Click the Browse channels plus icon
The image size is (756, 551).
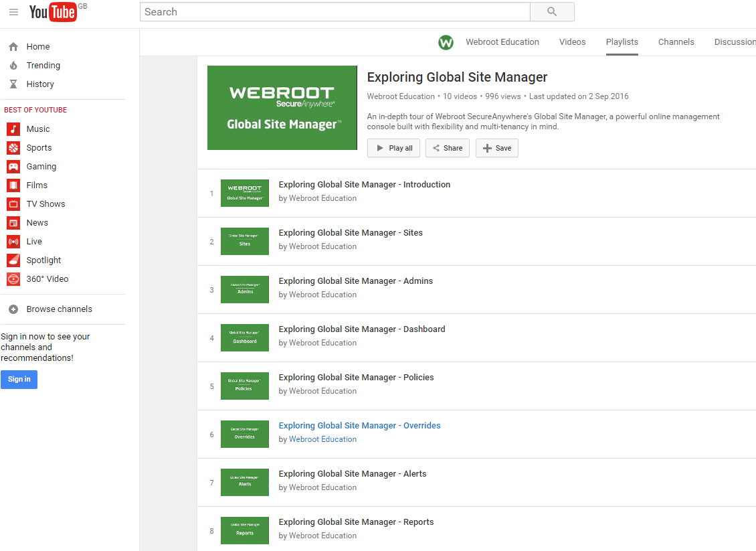[x=13, y=309]
